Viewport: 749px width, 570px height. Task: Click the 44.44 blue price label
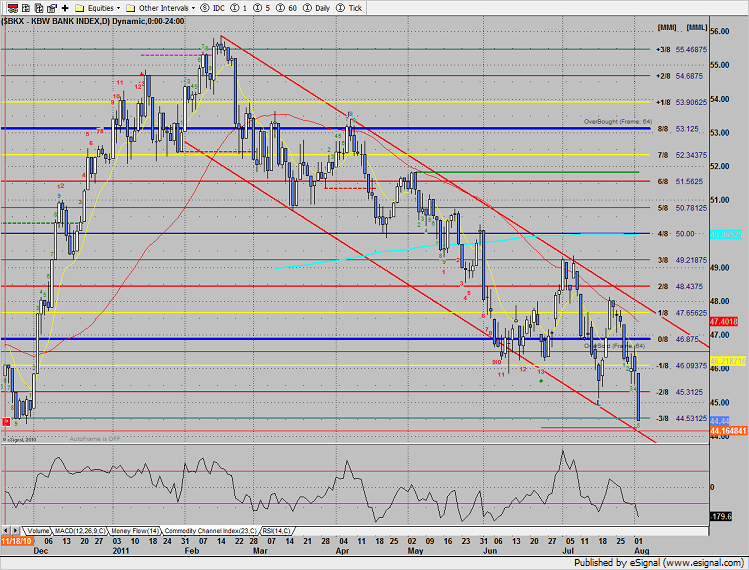pyautogui.click(x=719, y=421)
